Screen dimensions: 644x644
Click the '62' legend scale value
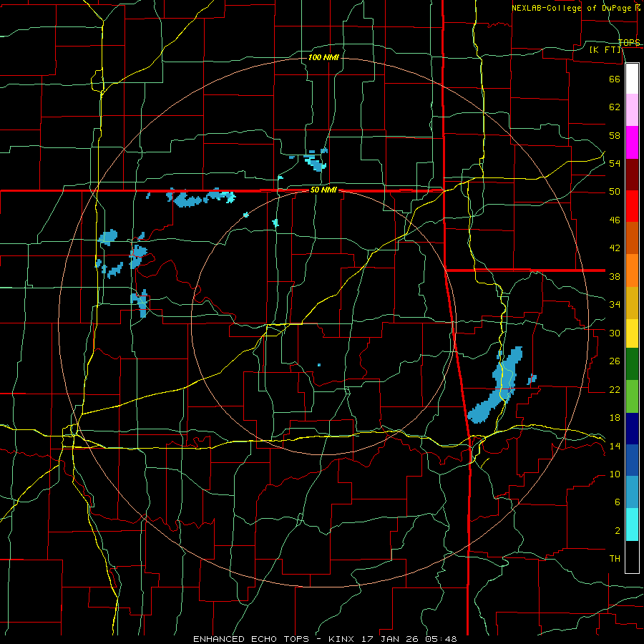click(x=615, y=107)
